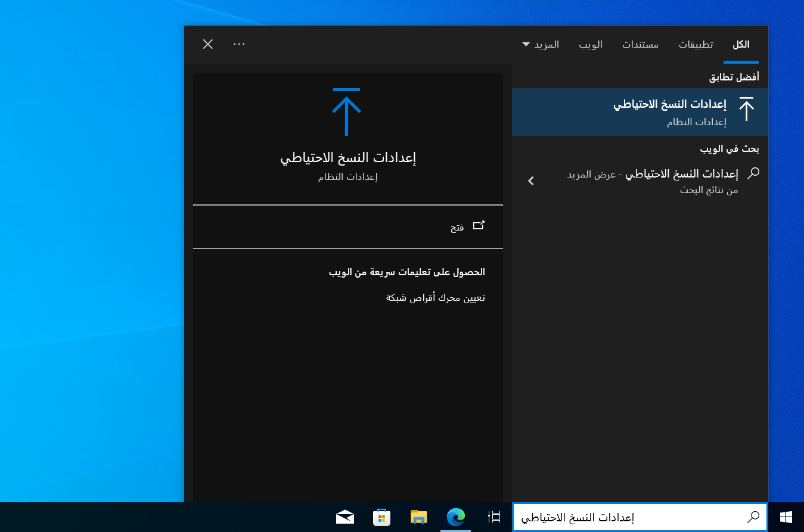Switch to the مستندات tab
The image size is (804, 532).
[x=641, y=45]
